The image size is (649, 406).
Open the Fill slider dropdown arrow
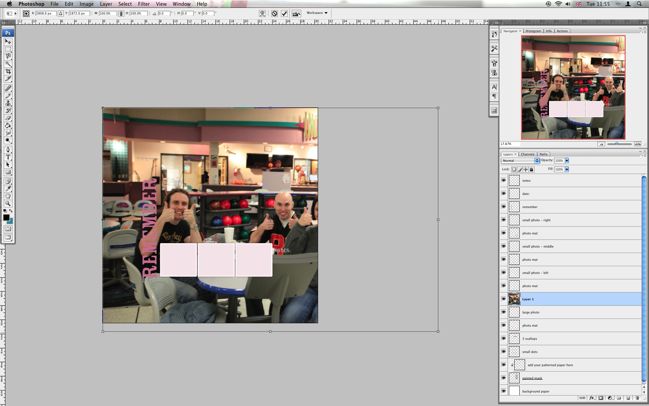(567, 169)
